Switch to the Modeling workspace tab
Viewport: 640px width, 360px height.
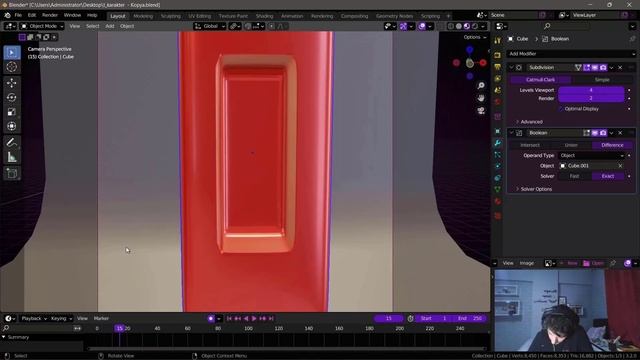[143, 16]
